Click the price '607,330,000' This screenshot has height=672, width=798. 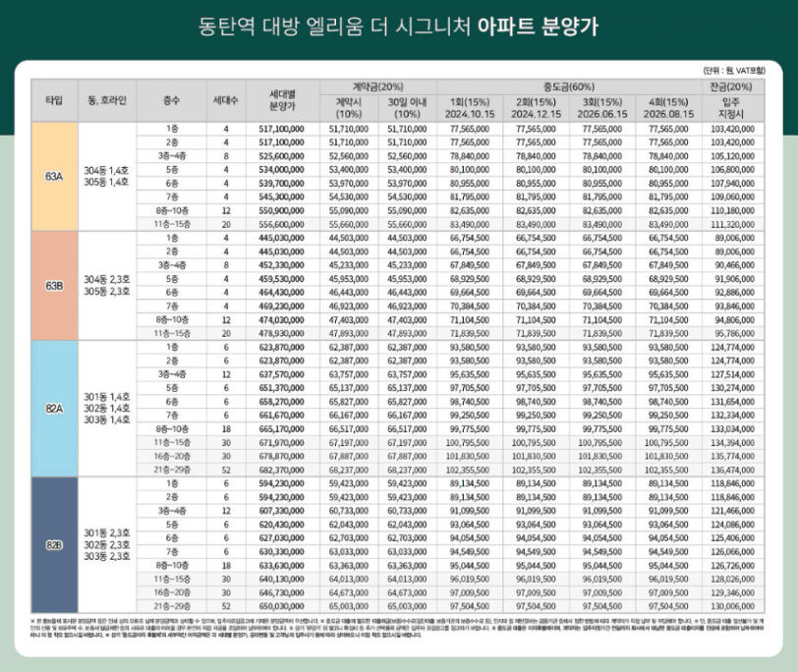pos(281,511)
